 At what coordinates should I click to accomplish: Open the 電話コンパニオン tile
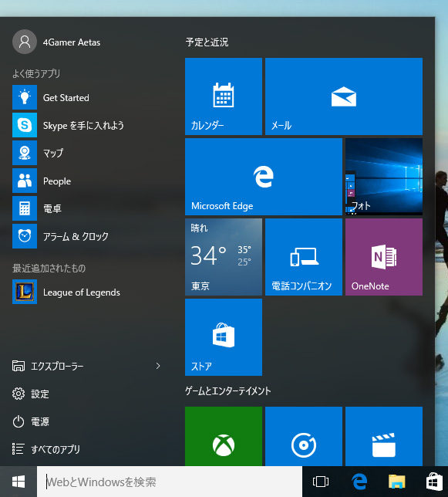(304, 257)
